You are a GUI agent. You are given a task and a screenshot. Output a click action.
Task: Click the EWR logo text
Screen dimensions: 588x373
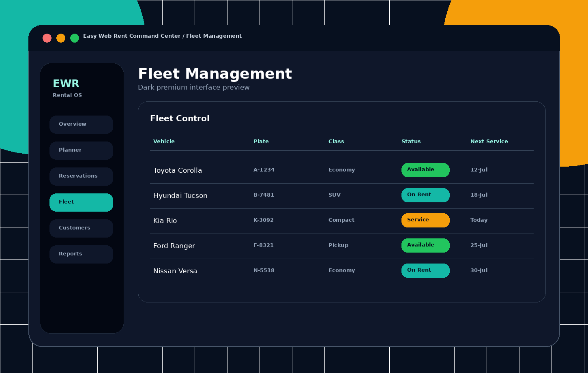pos(66,84)
